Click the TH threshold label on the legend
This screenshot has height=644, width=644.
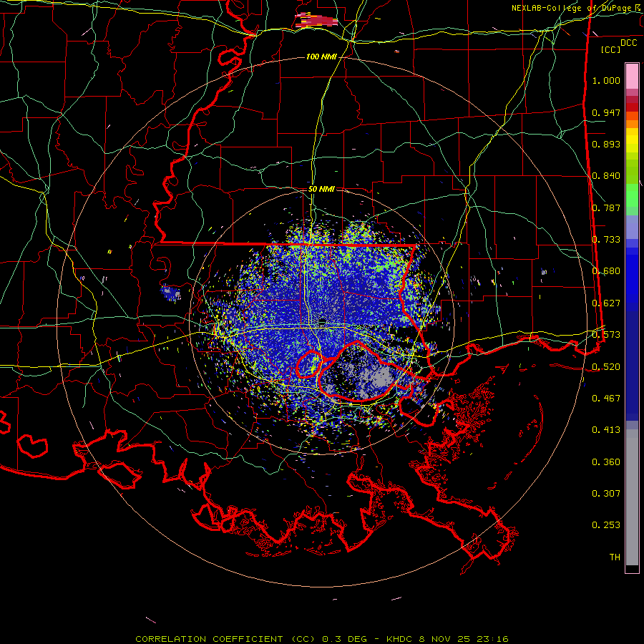coord(615,557)
